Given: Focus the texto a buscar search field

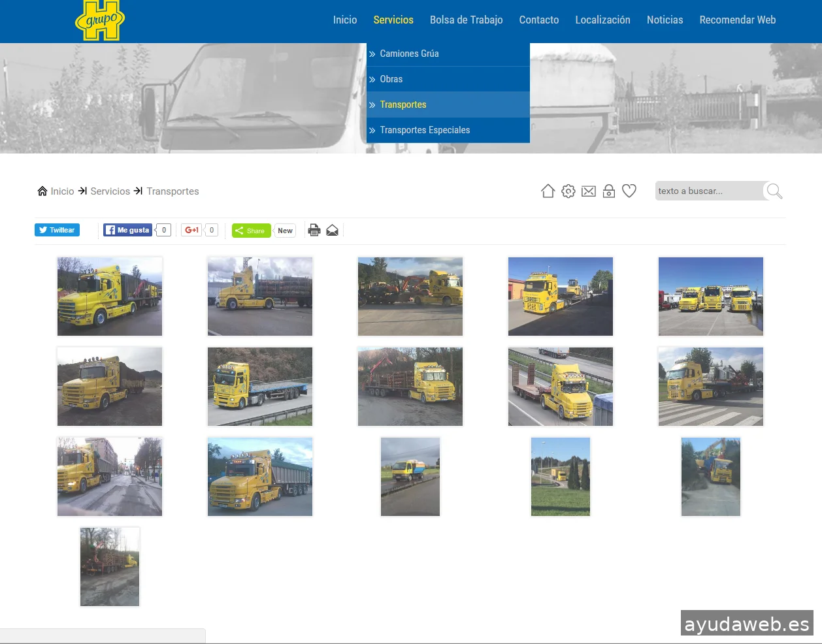Looking at the screenshot, I should point(708,191).
